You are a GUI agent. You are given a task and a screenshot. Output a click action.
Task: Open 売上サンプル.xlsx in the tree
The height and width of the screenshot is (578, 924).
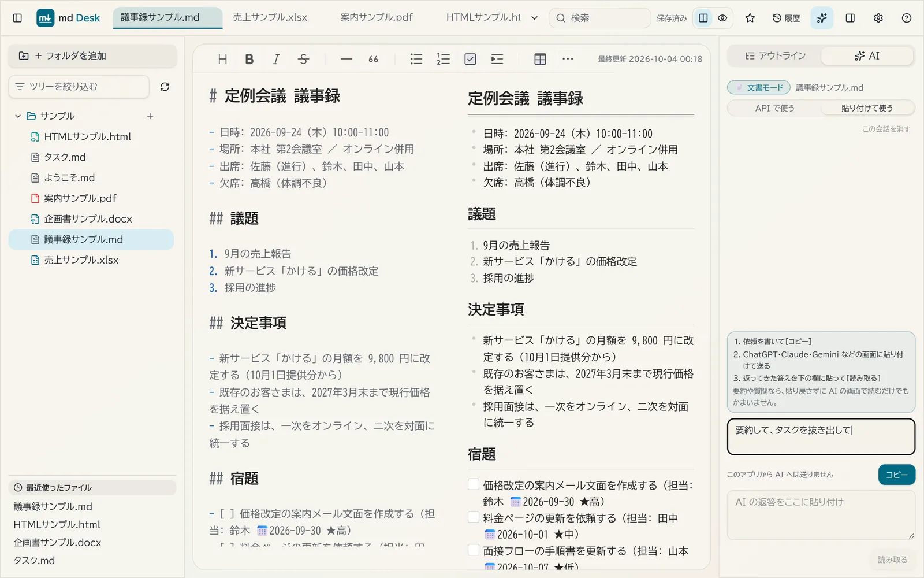click(x=91, y=260)
